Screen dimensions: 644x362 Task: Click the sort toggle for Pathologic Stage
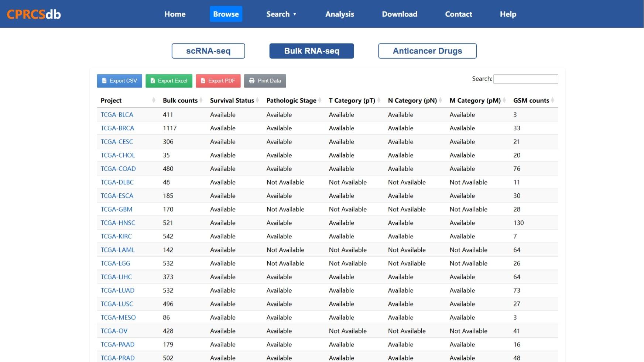tap(319, 100)
